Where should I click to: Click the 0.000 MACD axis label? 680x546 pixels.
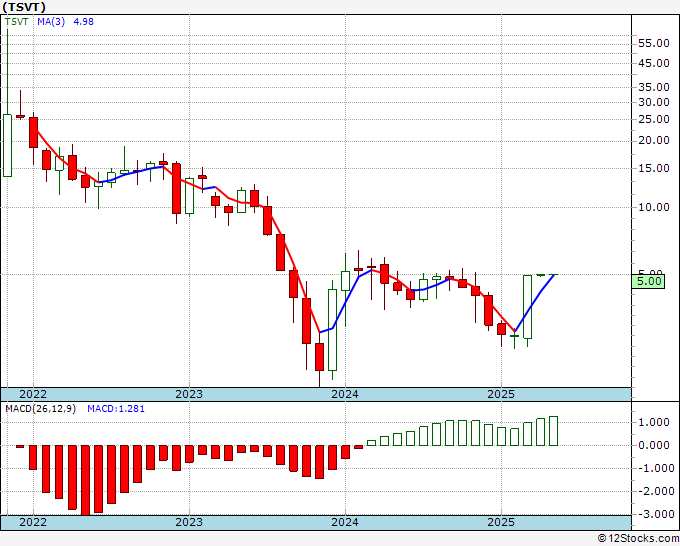coord(656,445)
